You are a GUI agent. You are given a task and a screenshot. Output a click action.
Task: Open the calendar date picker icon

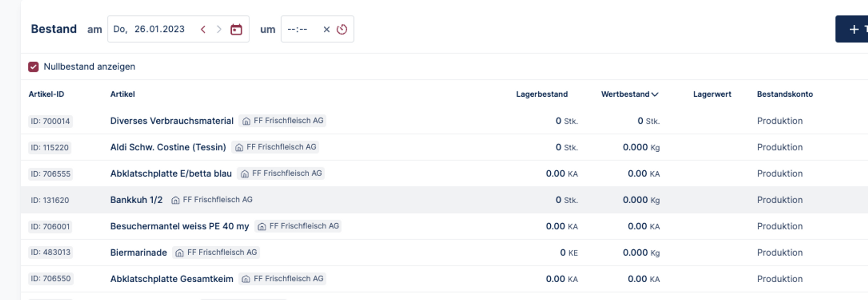coord(236,29)
